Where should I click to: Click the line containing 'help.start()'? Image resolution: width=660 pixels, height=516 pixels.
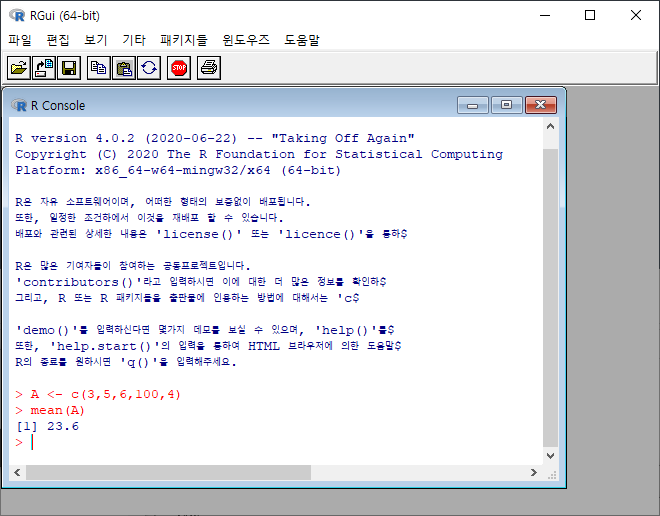[208, 346]
